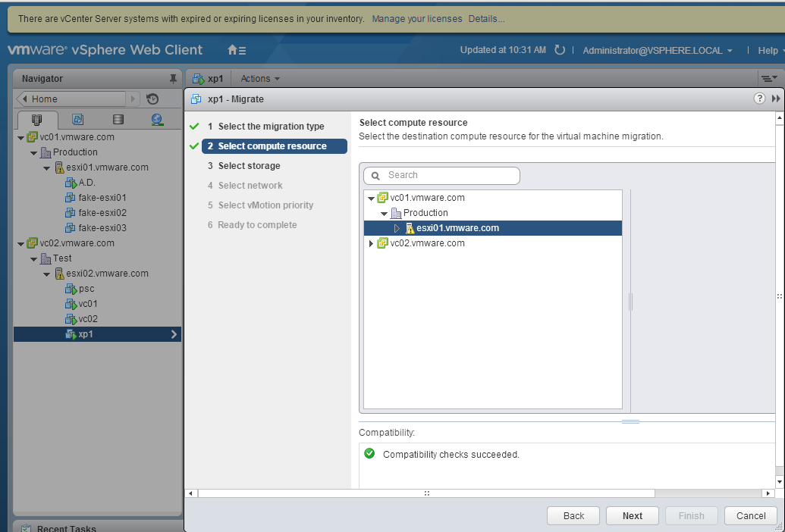This screenshot has height=532, width=785.
Task: Open Administrator@VSPHERE.LOCAL user menu
Action: pos(658,51)
